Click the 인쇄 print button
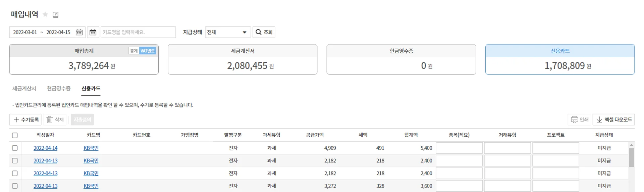The height and width of the screenshot is (192, 644). pos(580,119)
